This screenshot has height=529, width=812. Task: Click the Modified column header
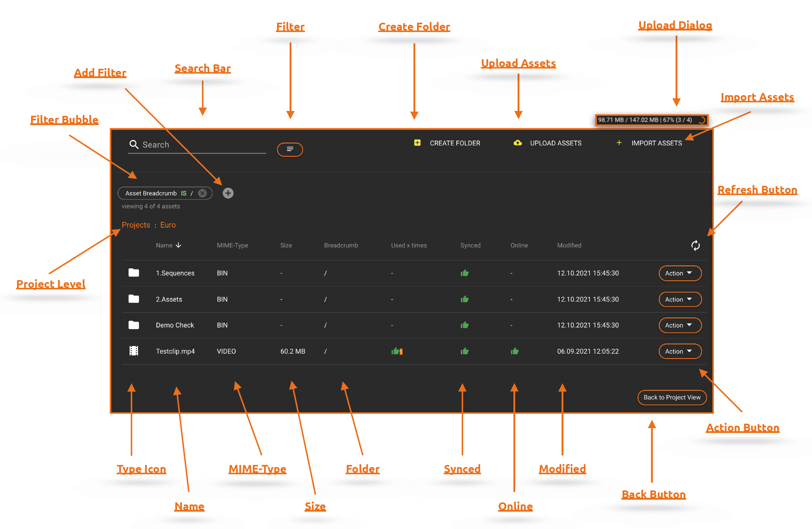coord(569,245)
